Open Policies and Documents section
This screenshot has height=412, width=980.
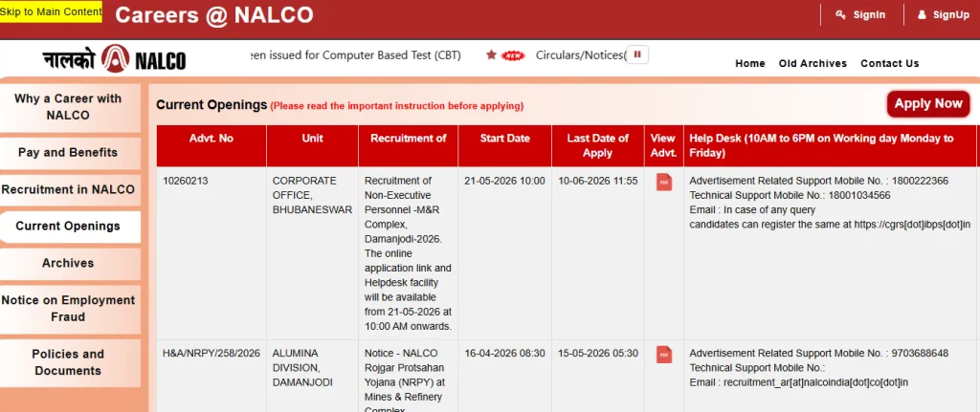(68, 362)
